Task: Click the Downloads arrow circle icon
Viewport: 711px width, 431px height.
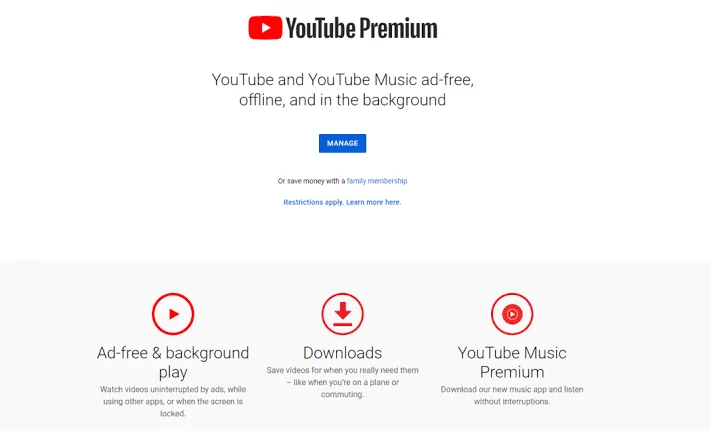Action: tap(342, 314)
